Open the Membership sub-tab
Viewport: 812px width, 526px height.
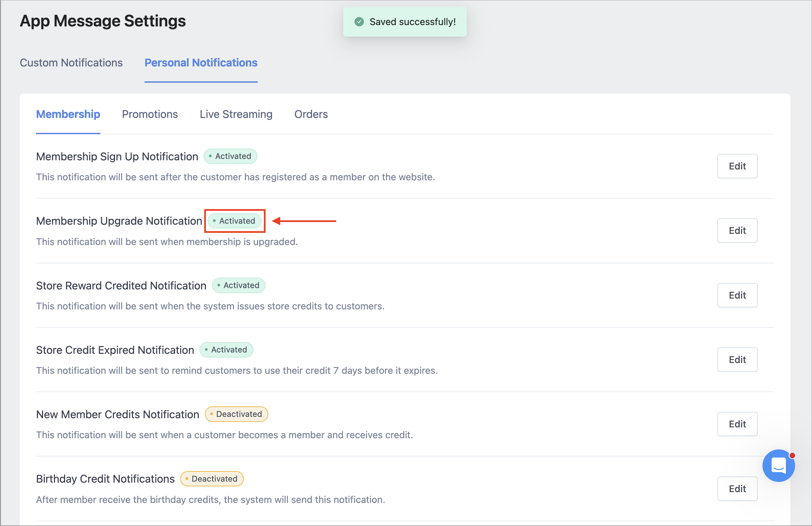click(68, 114)
